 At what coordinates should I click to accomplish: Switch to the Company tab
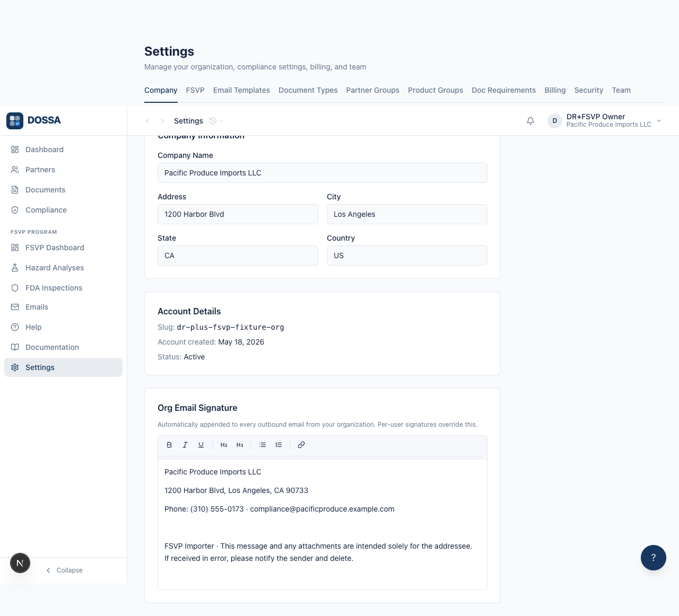[161, 90]
